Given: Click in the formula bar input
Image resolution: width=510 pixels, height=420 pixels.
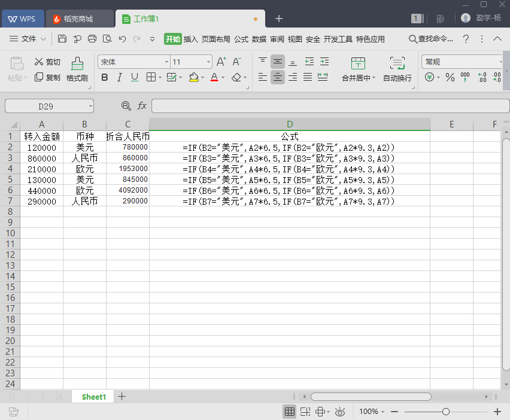Looking at the screenshot, I should pos(330,106).
